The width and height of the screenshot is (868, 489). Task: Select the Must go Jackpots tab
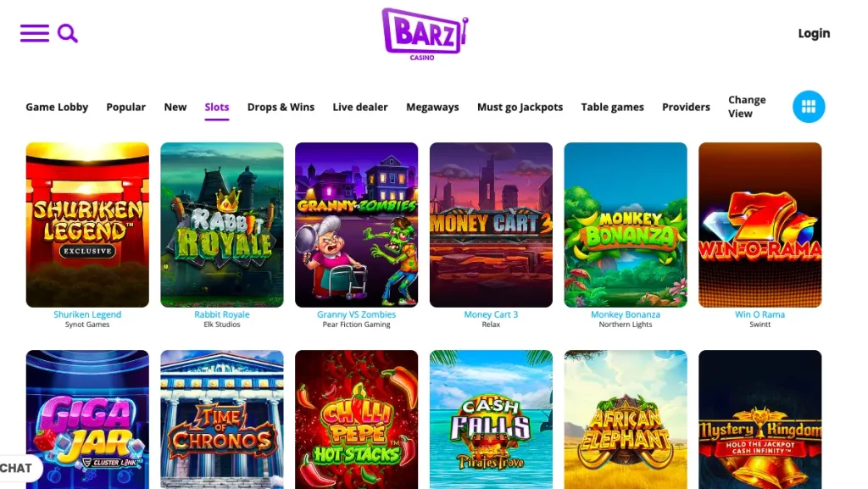click(520, 107)
